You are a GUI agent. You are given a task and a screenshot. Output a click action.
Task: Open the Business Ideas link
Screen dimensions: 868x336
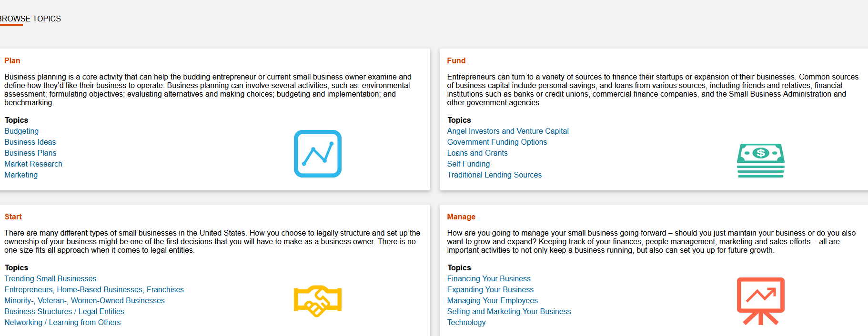click(30, 142)
